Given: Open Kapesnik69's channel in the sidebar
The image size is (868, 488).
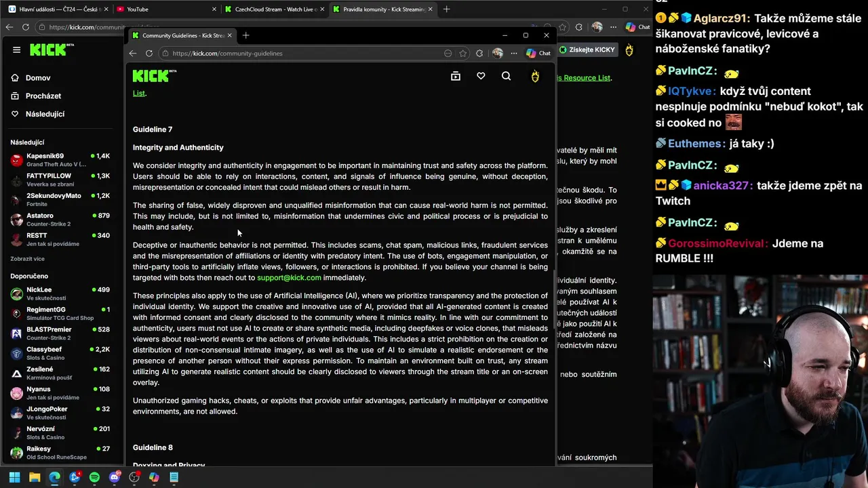Looking at the screenshot, I should click(x=60, y=160).
